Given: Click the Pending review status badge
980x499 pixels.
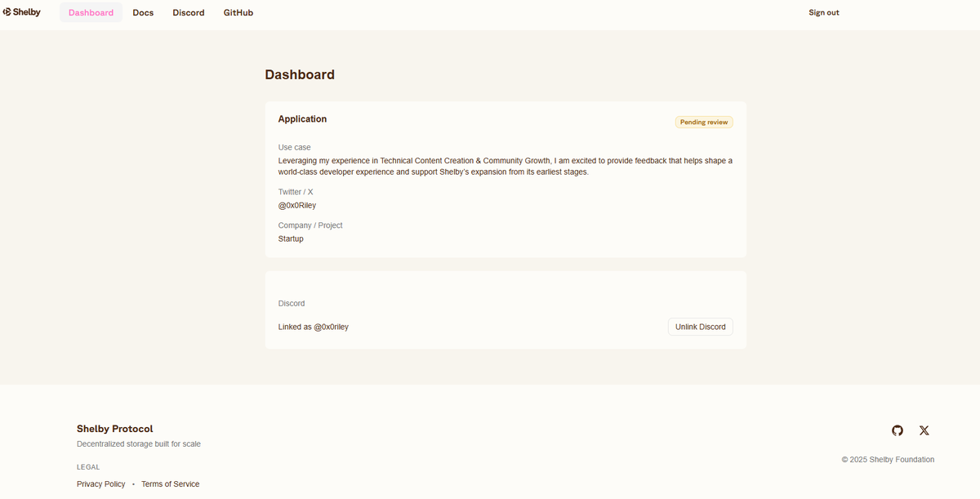Looking at the screenshot, I should pyautogui.click(x=704, y=122).
